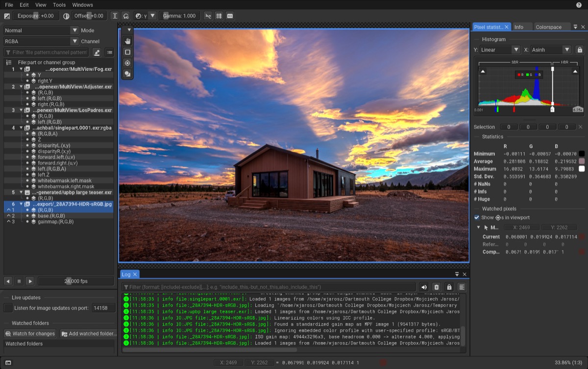
Task: Toggle the pixel values overlay icon
Action: pyautogui.click(x=230, y=16)
